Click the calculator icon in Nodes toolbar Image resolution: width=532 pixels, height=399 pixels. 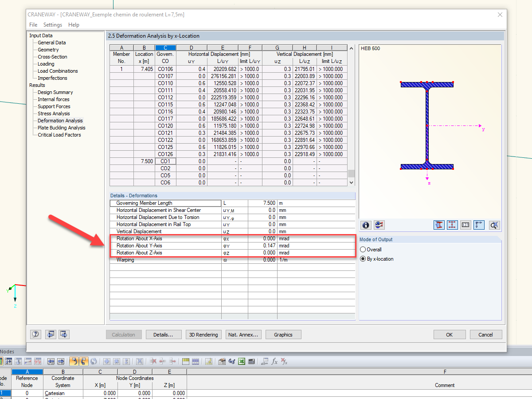tap(251, 361)
